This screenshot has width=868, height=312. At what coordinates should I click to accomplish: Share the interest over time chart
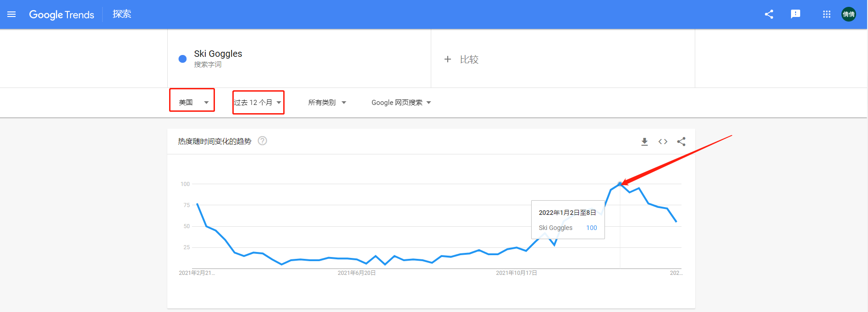(x=681, y=142)
